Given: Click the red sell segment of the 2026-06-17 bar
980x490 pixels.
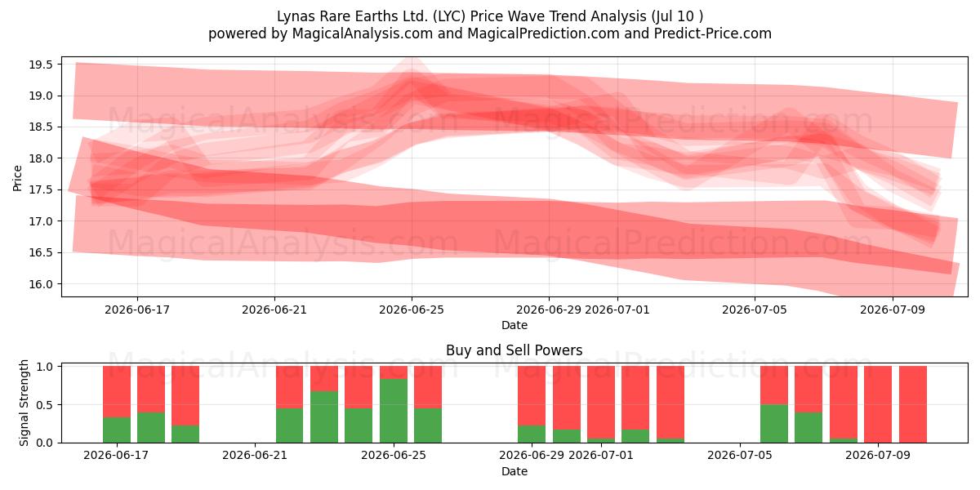Looking at the screenshot, I should coord(117,392).
